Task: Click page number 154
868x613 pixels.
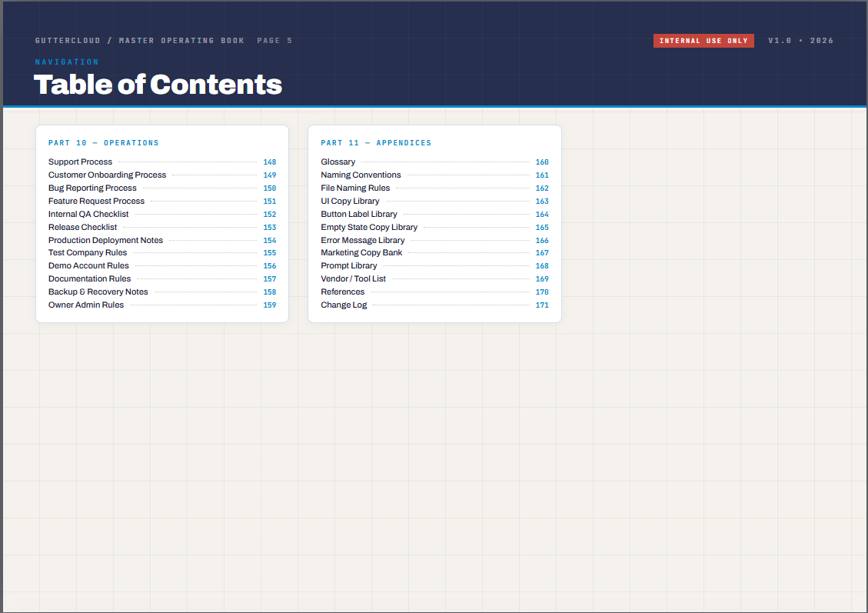Action: [270, 240]
